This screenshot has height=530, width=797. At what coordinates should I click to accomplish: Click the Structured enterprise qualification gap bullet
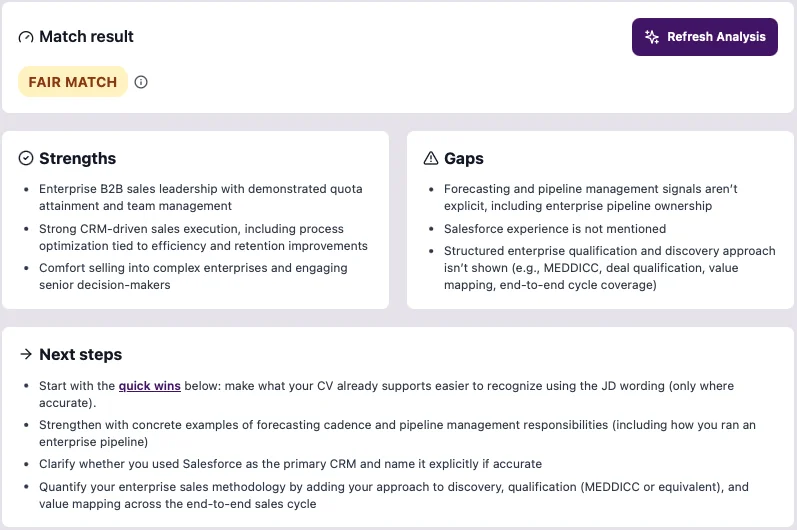coord(609,268)
